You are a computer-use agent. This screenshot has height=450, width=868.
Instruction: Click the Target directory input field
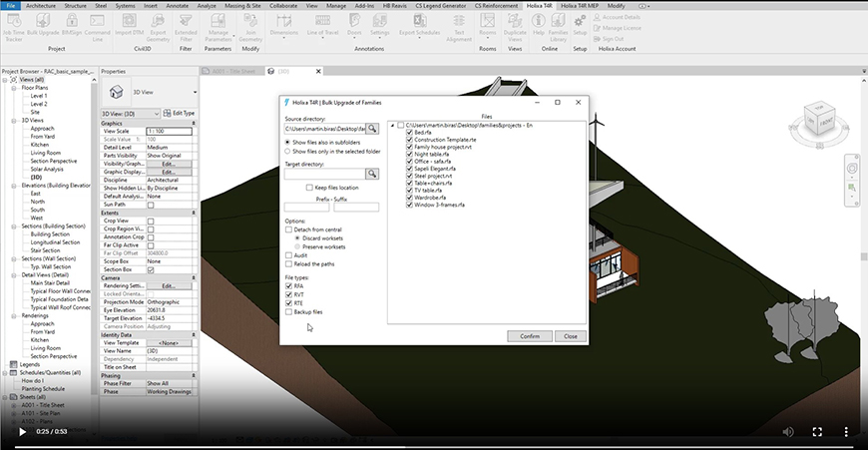[x=325, y=174]
